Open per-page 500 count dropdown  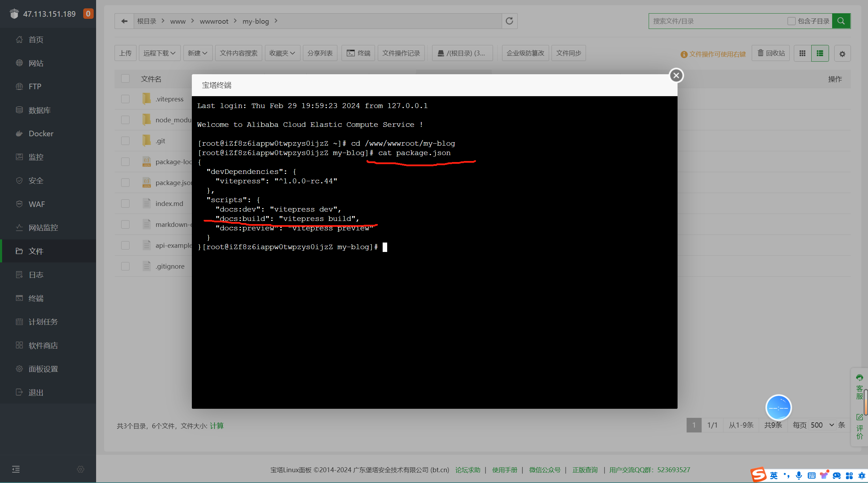coord(822,425)
